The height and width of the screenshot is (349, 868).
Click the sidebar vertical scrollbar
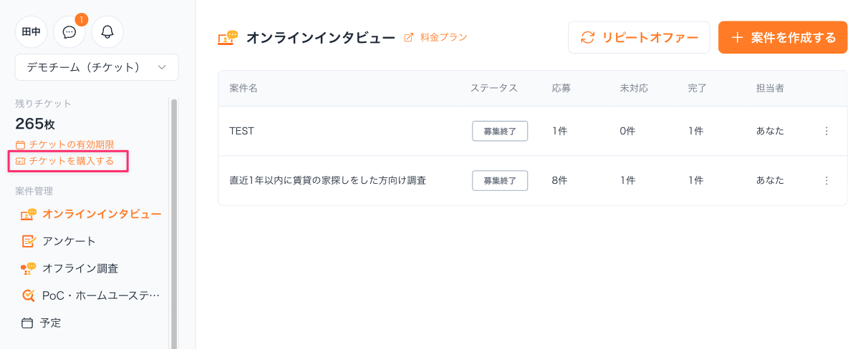click(173, 215)
